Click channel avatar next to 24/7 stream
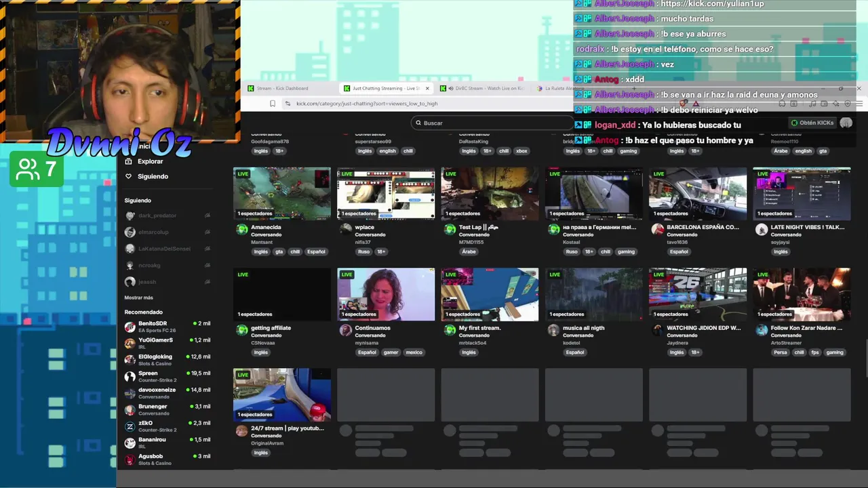 (242, 430)
